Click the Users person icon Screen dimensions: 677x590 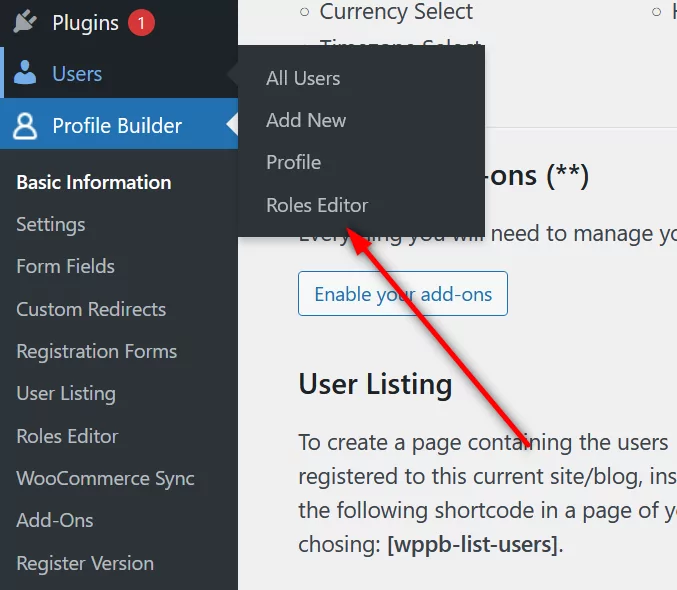[x=25, y=73]
